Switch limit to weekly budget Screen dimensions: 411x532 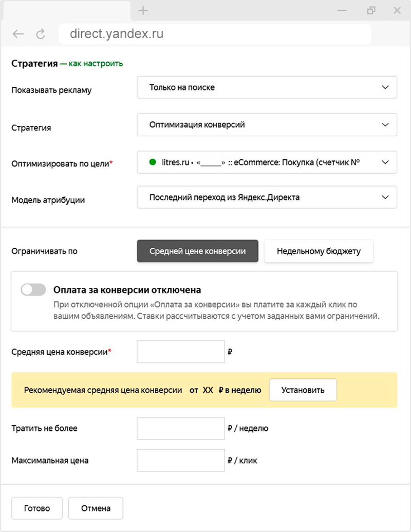coord(319,251)
